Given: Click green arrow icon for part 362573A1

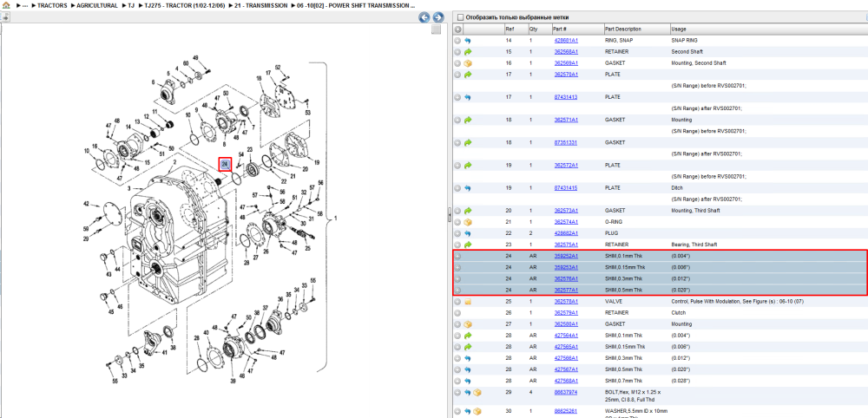Looking at the screenshot, I should coord(467,211).
